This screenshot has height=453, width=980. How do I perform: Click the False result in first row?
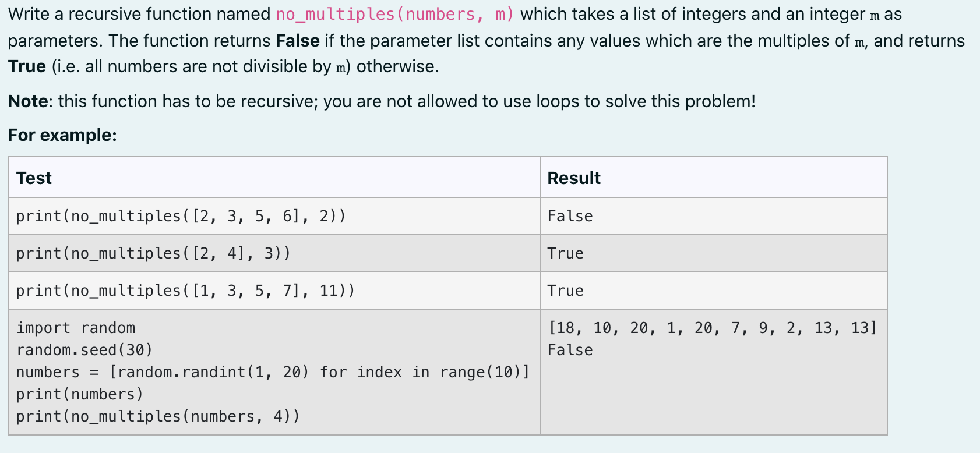click(x=570, y=216)
